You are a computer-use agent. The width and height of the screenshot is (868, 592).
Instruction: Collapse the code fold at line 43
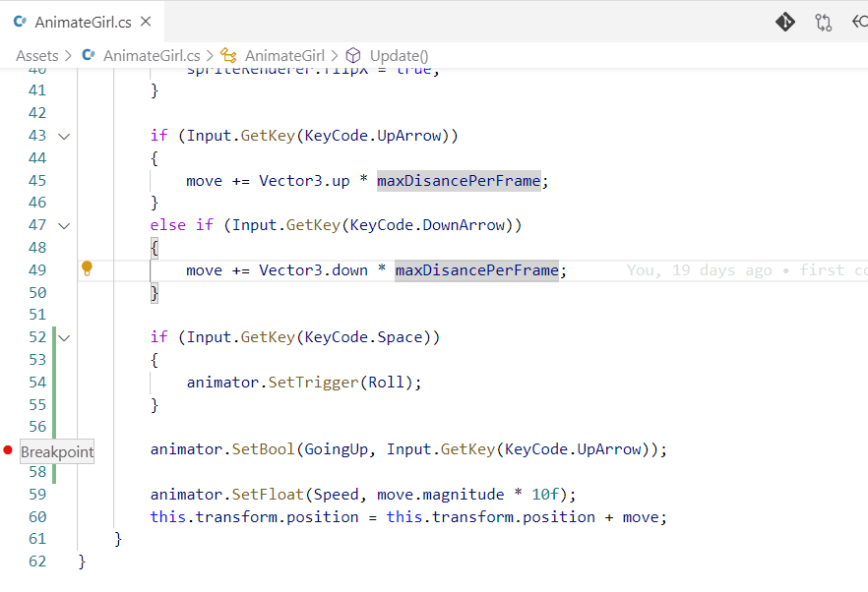tap(65, 136)
